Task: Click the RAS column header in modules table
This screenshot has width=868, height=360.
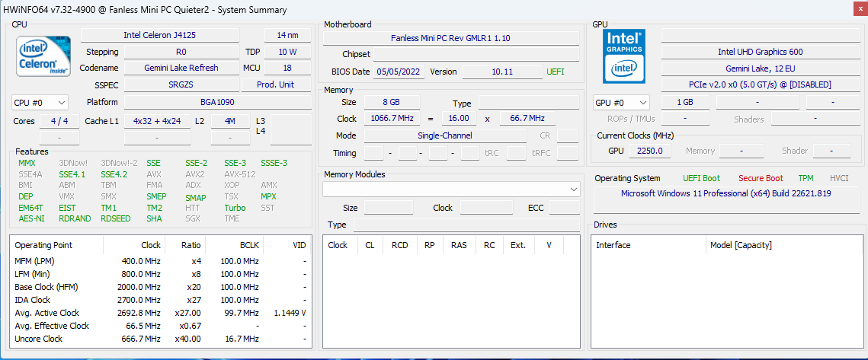Action: pos(459,245)
